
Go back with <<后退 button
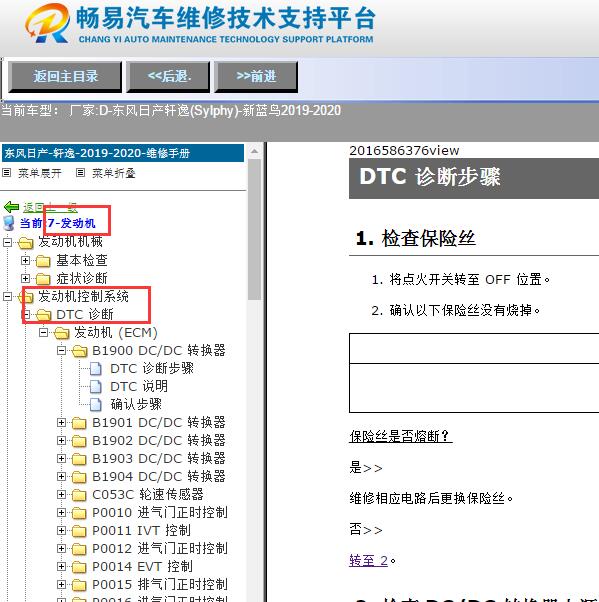coord(168,77)
